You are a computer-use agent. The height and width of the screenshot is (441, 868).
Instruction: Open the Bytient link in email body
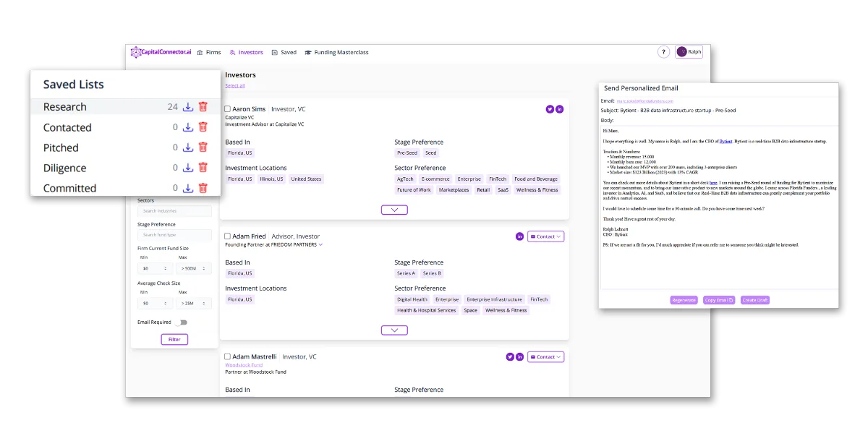click(x=726, y=141)
